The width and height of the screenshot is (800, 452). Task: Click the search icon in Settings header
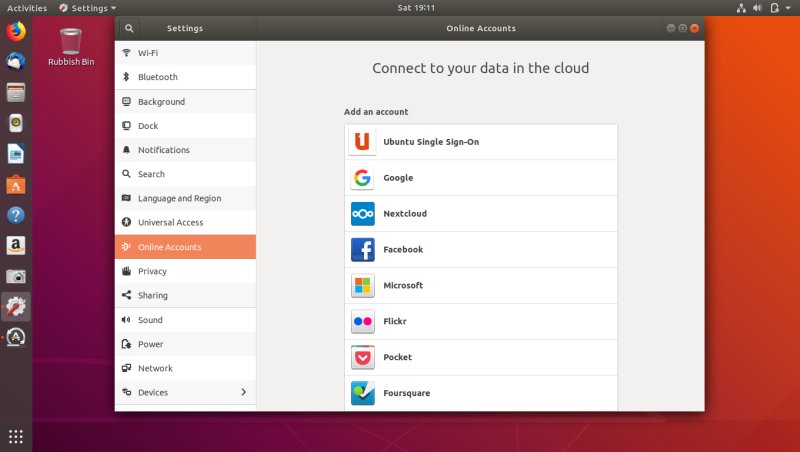point(129,29)
